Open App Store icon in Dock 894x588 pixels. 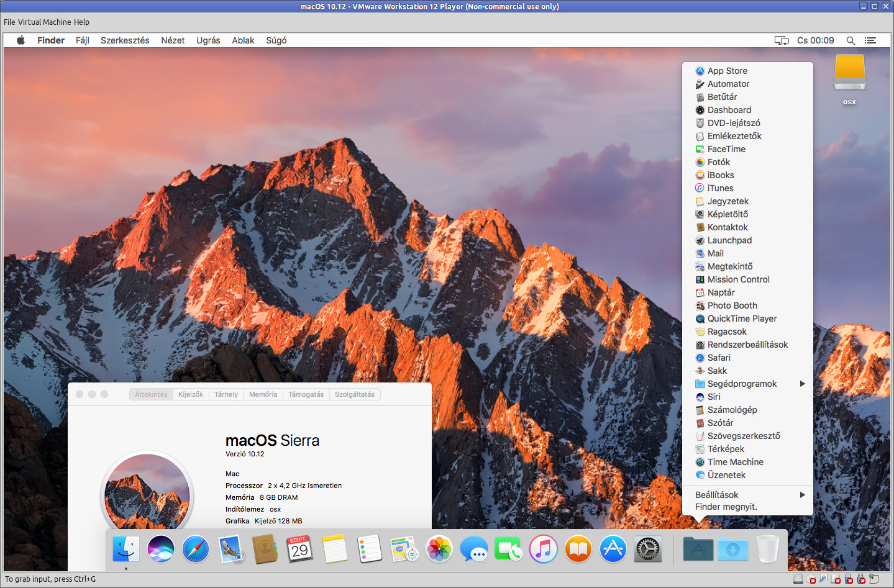coord(613,549)
